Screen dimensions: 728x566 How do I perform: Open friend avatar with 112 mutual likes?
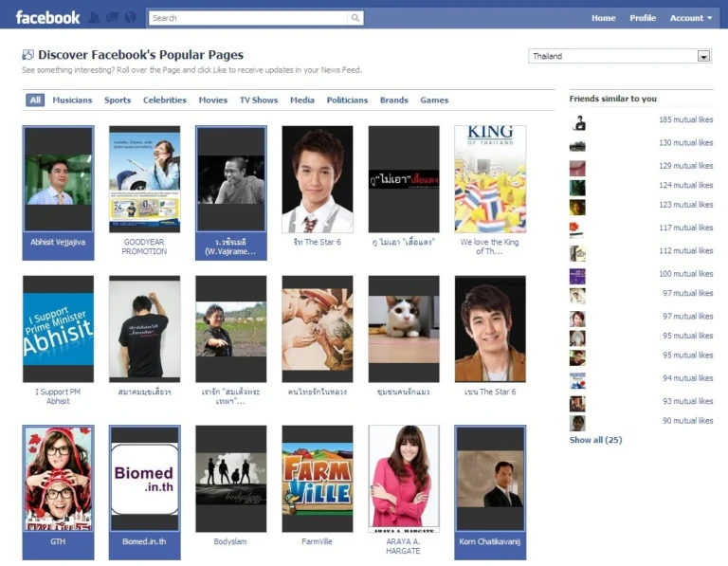click(577, 253)
